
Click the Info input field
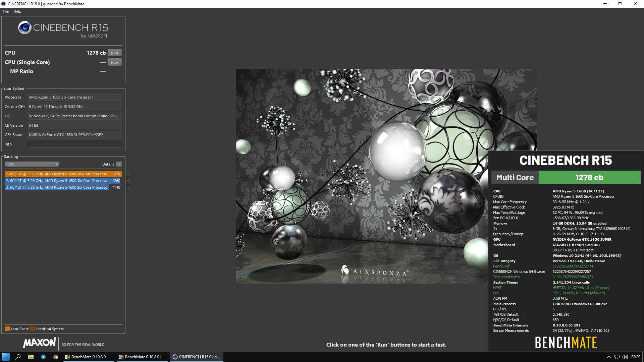pos(74,144)
